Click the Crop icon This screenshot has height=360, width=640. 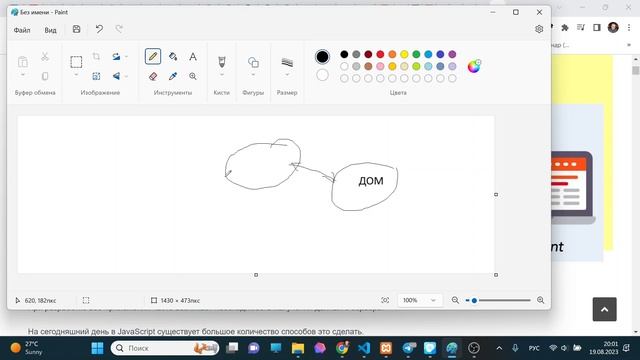tap(96, 56)
